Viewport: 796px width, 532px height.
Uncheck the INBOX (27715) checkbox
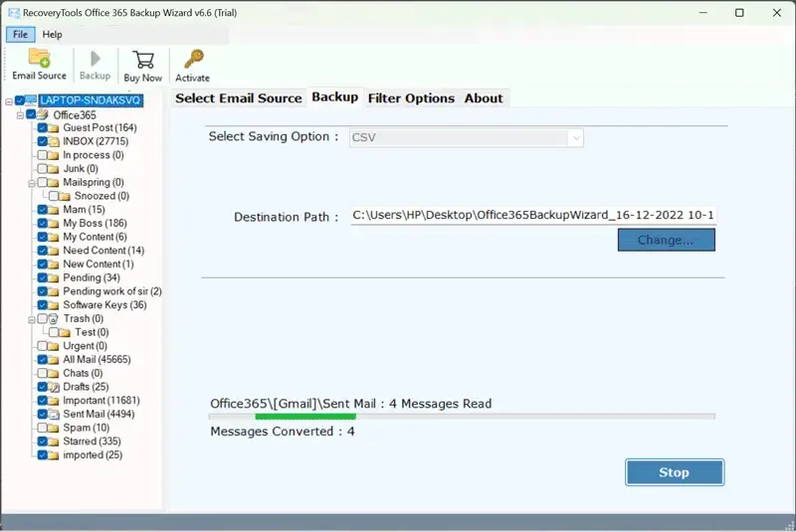pyautogui.click(x=42, y=141)
